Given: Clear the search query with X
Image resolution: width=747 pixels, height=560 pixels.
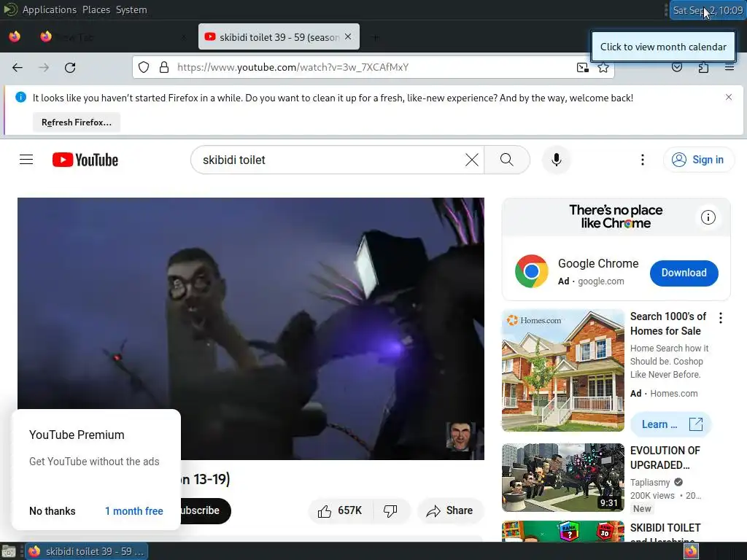Looking at the screenshot, I should [472, 160].
